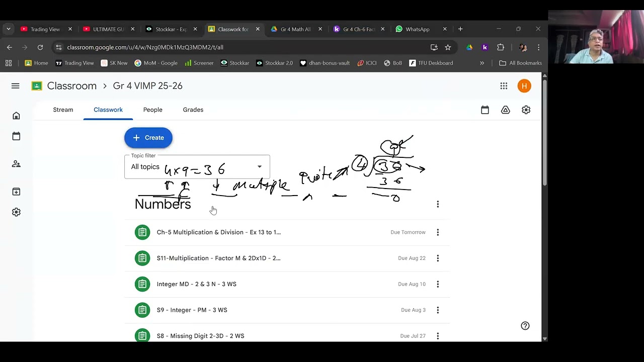
Task: Click the Numbers topic heading
Action: pyautogui.click(x=163, y=204)
